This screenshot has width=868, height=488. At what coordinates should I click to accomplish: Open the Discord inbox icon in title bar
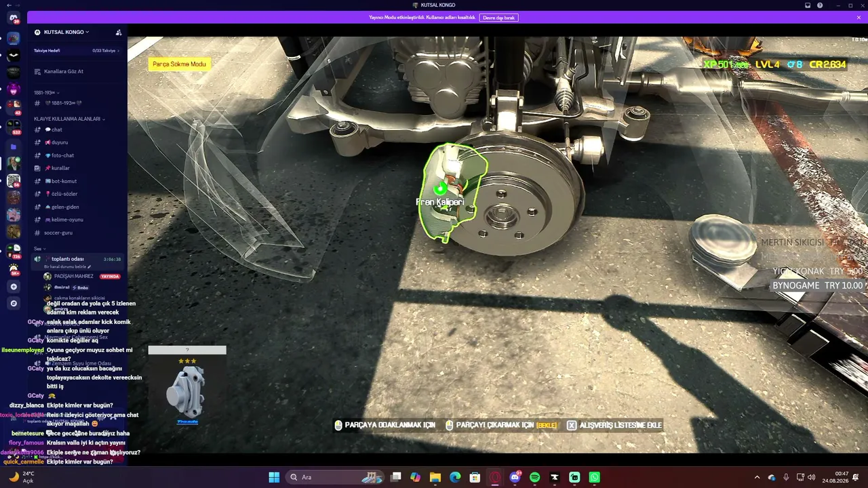coord(808,5)
